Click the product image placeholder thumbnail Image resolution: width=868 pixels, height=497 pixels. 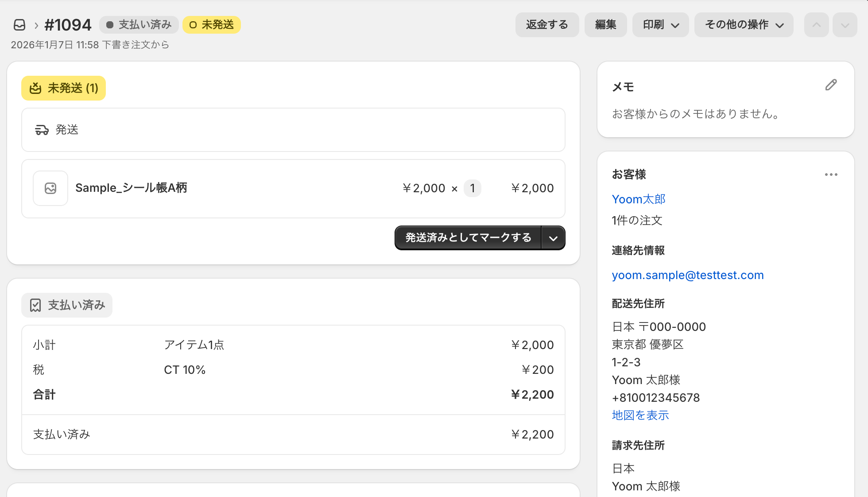[x=50, y=188]
